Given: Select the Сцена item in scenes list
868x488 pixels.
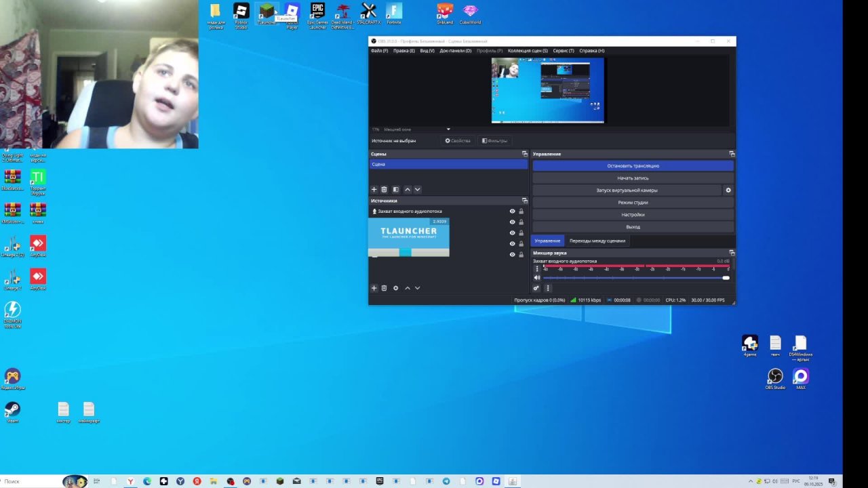Looking at the screenshot, I should click(448, 165).
